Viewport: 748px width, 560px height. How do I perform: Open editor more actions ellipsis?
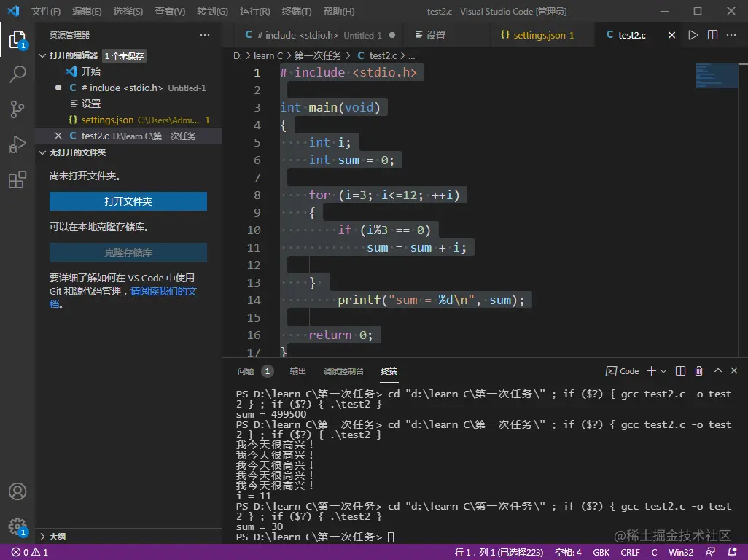(731, 35)
